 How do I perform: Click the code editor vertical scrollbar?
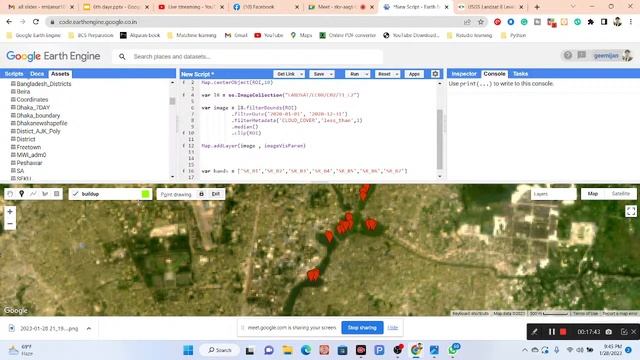tap(440, 139)
